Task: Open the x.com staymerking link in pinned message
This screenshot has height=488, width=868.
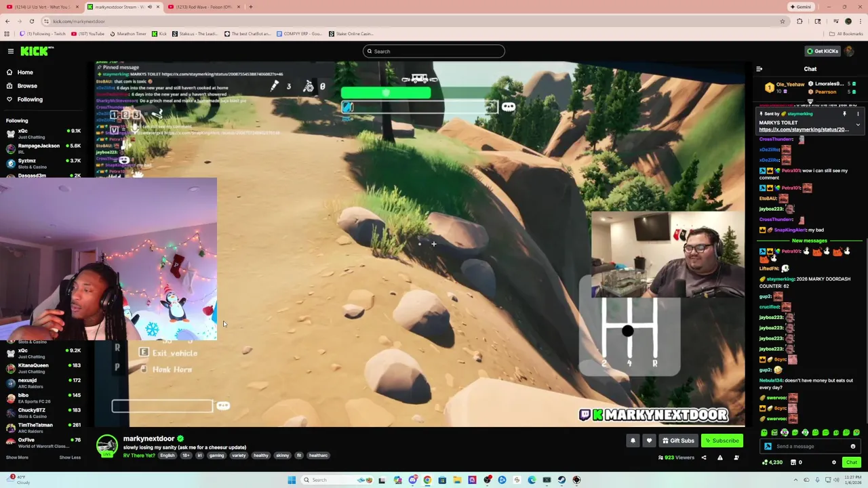Action: tap(804, 129)
